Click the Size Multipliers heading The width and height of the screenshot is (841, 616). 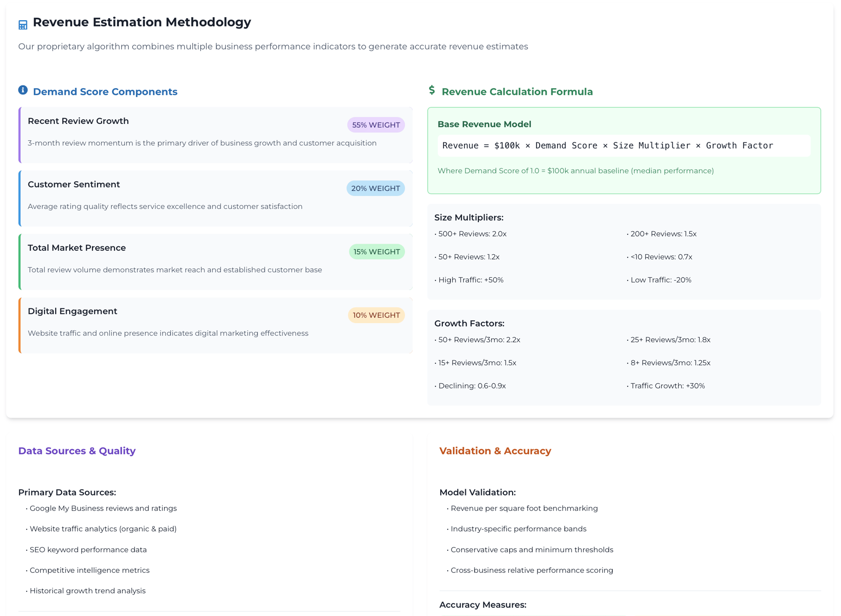(468, 218)
